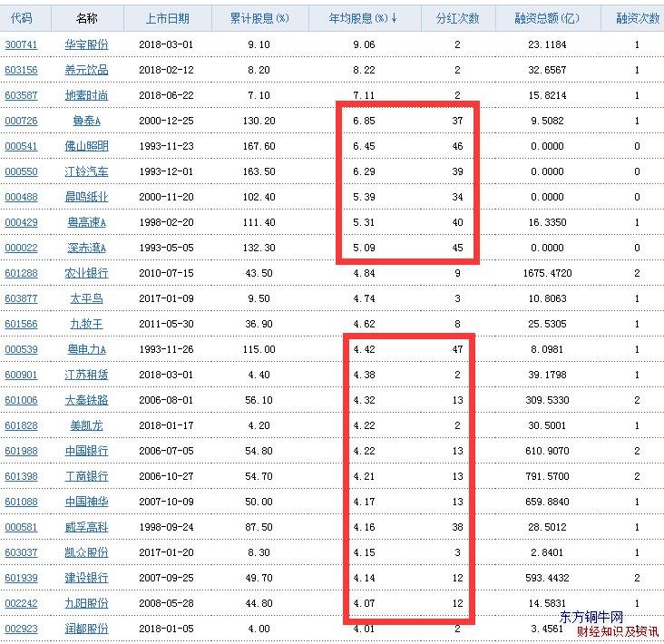This screenshot has width=664, height=644.
Task: Open stock code link 000726
Action: 21,121
